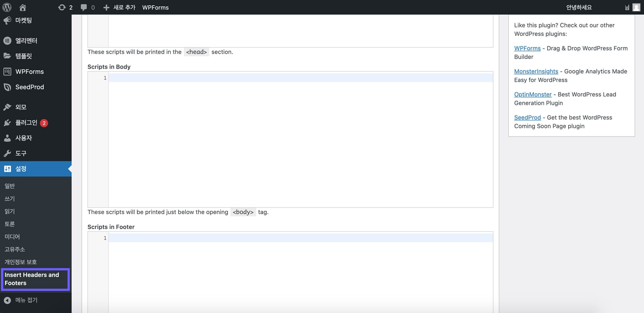
Task: Go to 고유주소 settings submenu
Action: 15,249
